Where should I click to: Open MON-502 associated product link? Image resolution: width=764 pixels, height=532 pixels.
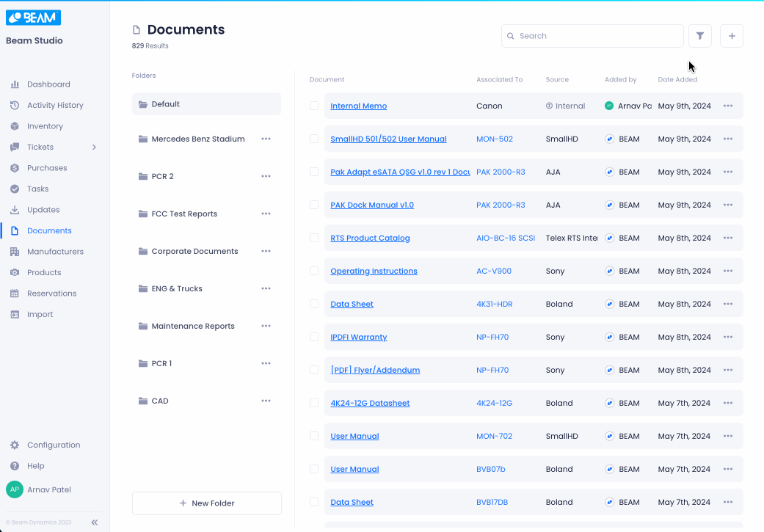pos(495,139)
